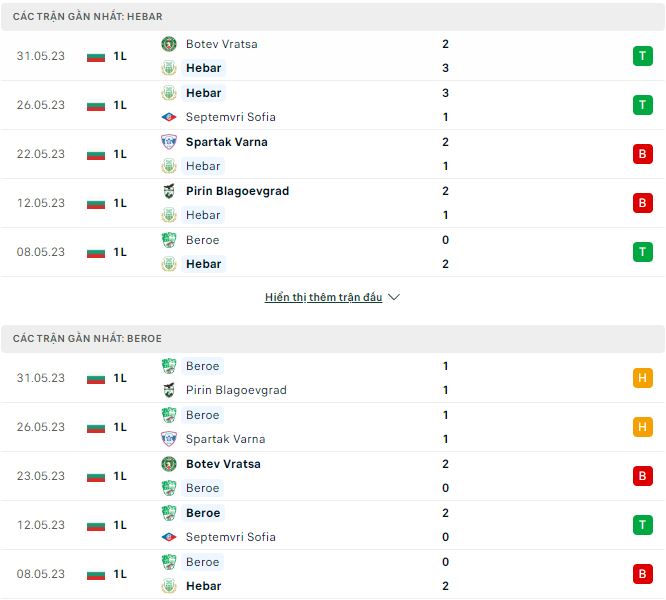Screen dimensions: 666x600
Task: Select the 'Các trận gần nhất: Hebar' header
Action: pos(88,17)
